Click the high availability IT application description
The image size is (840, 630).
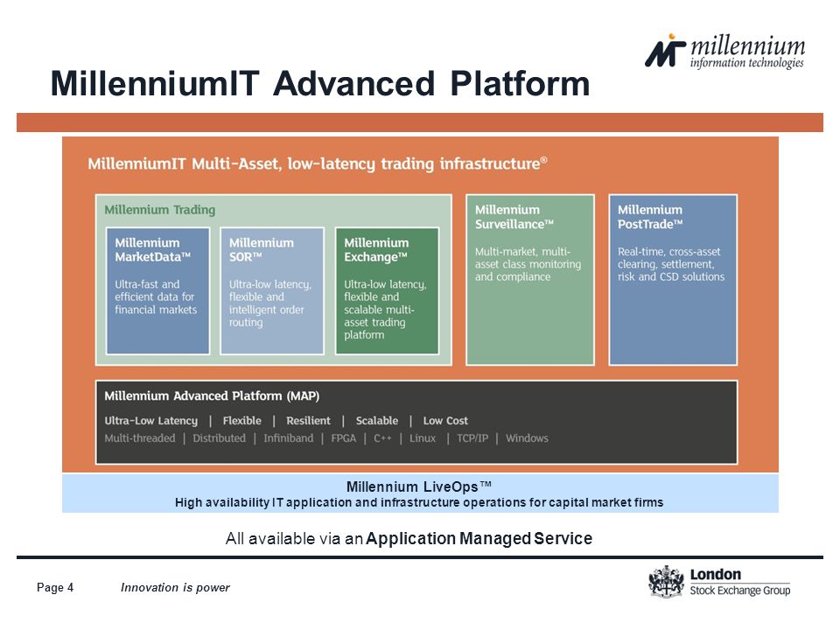click(419, 502)
